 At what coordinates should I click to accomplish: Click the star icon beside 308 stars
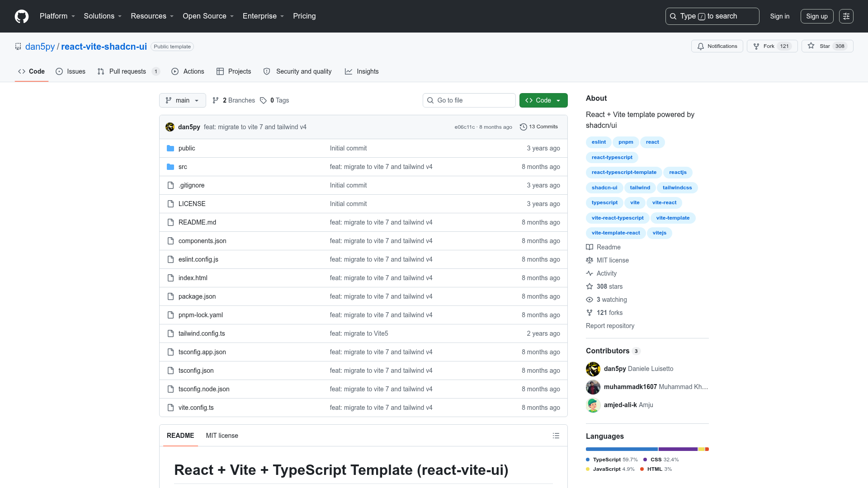point(590,286)
